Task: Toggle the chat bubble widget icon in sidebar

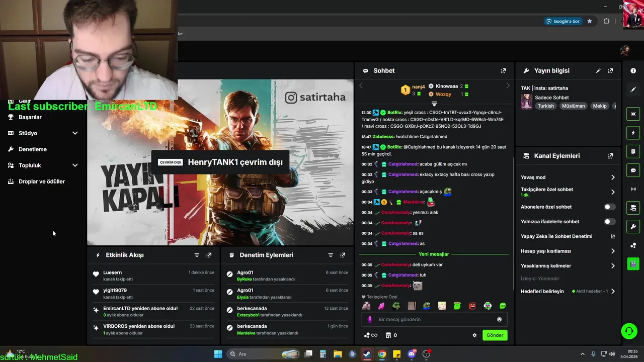Action: (x=633, y=170)
